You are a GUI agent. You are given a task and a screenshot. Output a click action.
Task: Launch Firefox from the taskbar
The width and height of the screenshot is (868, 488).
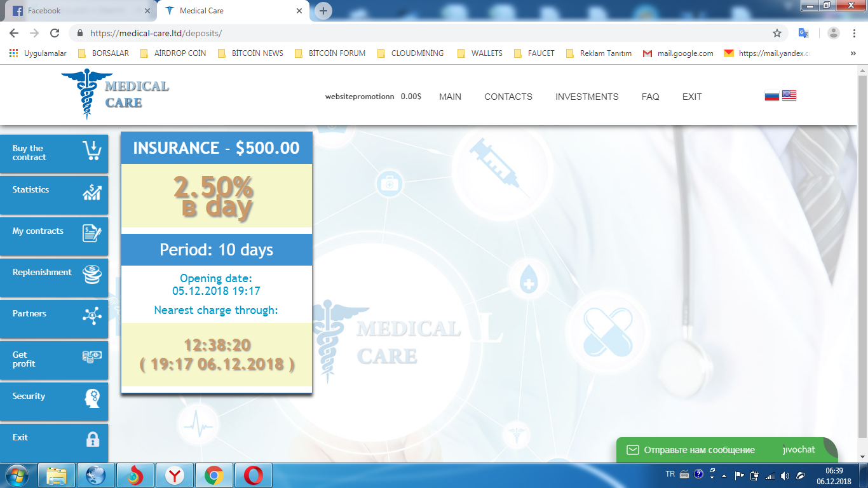[135, 475]
